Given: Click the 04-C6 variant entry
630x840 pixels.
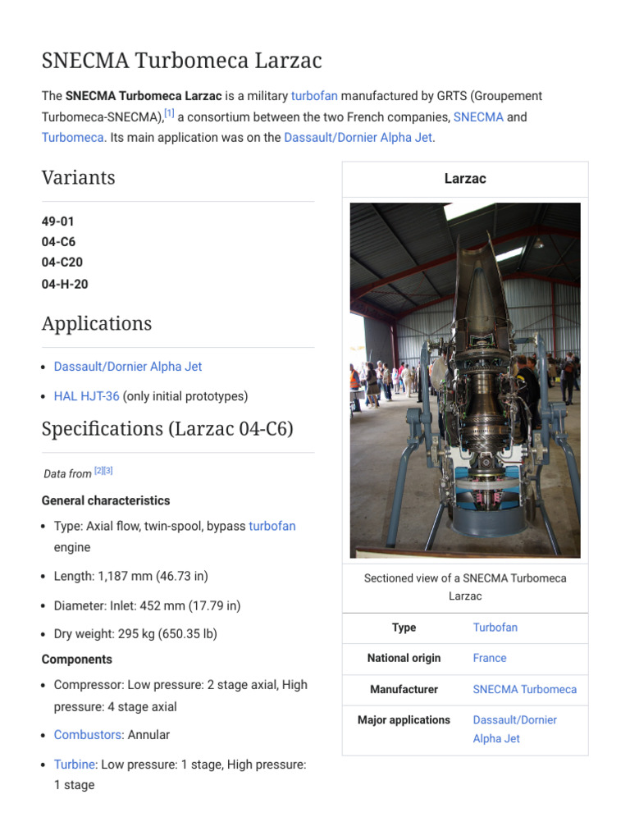Looking at the screenshot, I should pos(58,242).
